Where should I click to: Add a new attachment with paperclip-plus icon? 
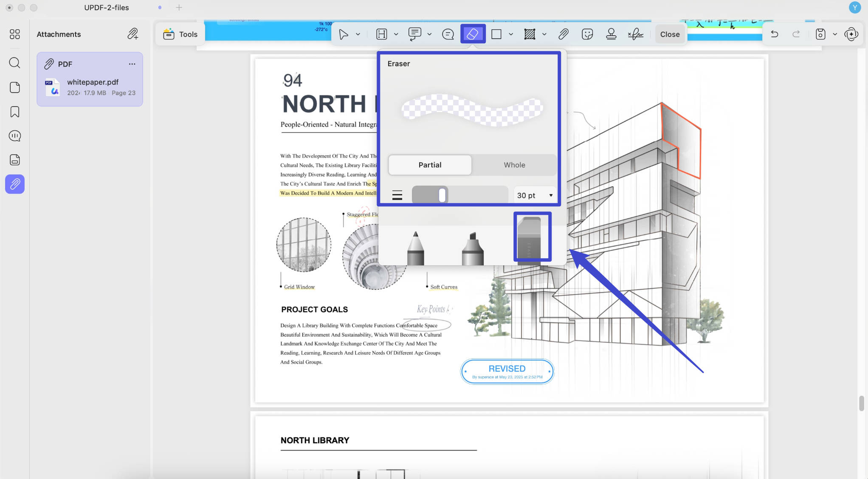coord(133,34)
